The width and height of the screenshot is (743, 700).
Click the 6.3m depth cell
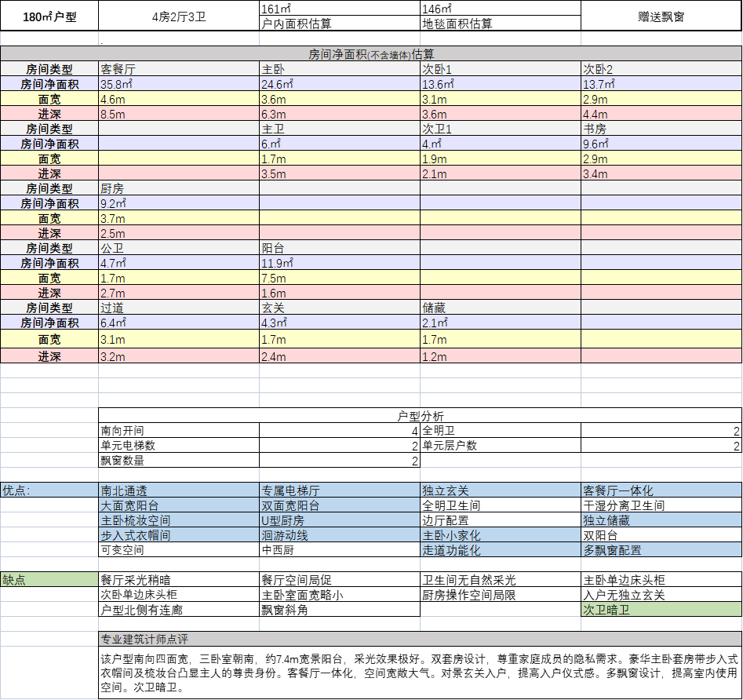tap(340, 114)
